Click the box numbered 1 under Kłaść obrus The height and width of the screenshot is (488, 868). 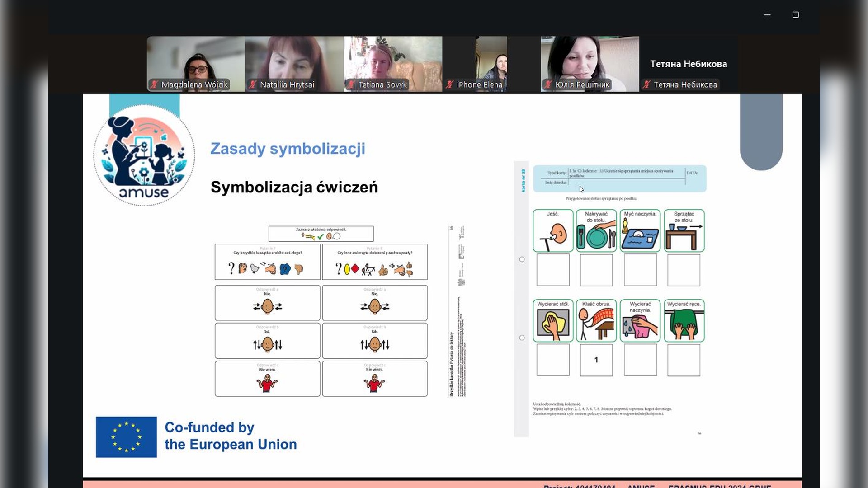tap(596, 360)
